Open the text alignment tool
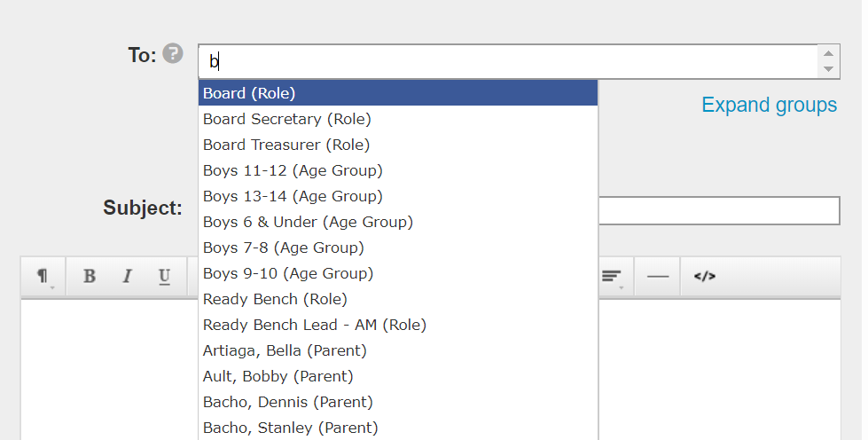This screenshot has height=440, width=868. pos(612,276)
